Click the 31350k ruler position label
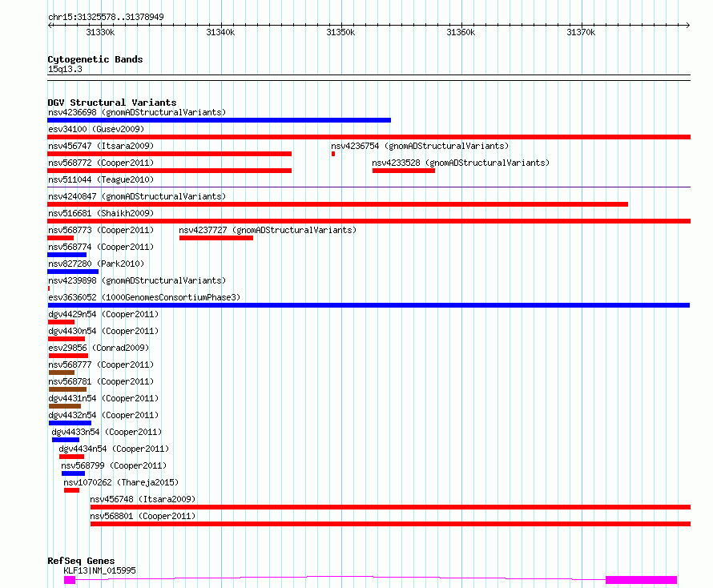713x588 pixels. tap(340, 32)
